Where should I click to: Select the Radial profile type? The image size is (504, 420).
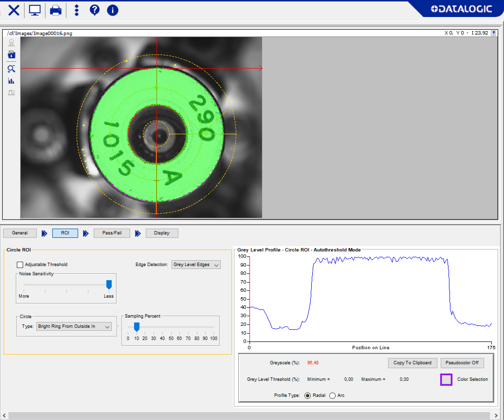(308, 396)
